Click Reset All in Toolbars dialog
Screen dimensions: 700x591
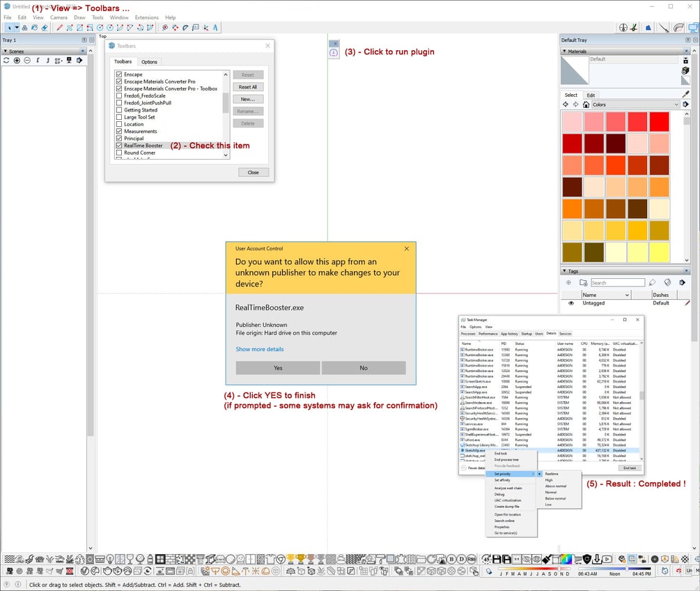pos(248,87)
